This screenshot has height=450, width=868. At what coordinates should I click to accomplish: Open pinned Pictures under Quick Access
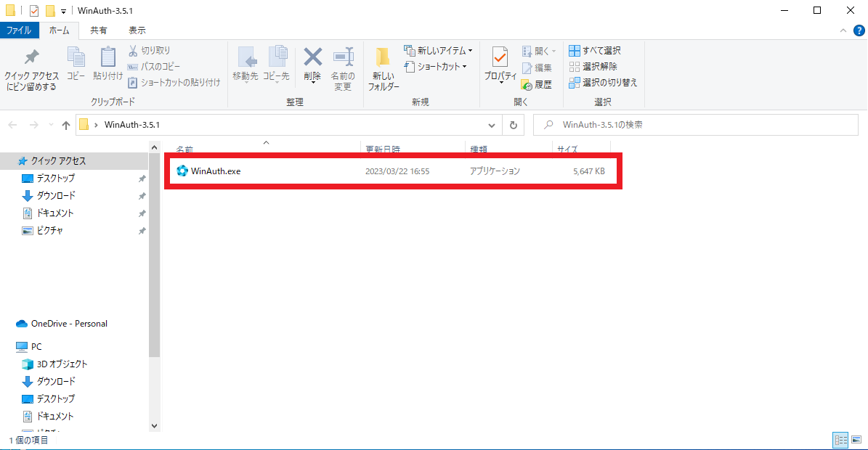pos(50,231)
